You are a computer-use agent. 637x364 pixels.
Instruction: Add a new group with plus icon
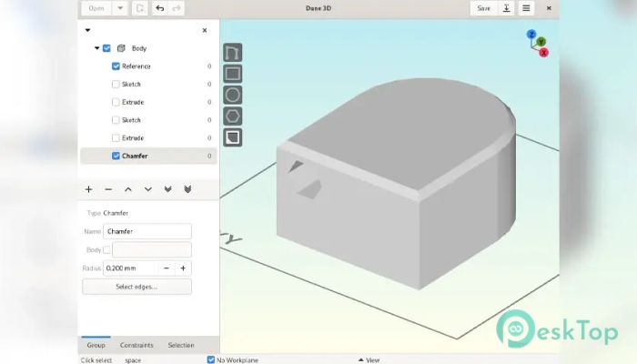click(x=88, y=189)
